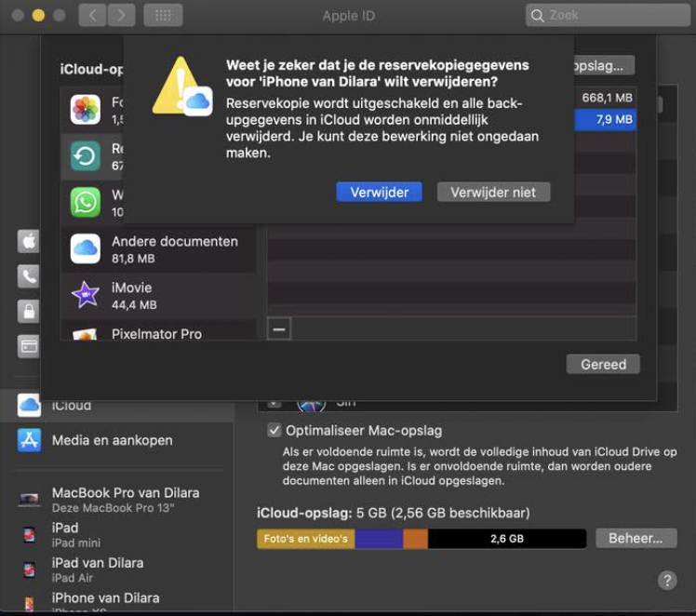Screen dimensions: 696x616
Task: Confirm deletion with the Verwijder button
Action: point(379,193)
